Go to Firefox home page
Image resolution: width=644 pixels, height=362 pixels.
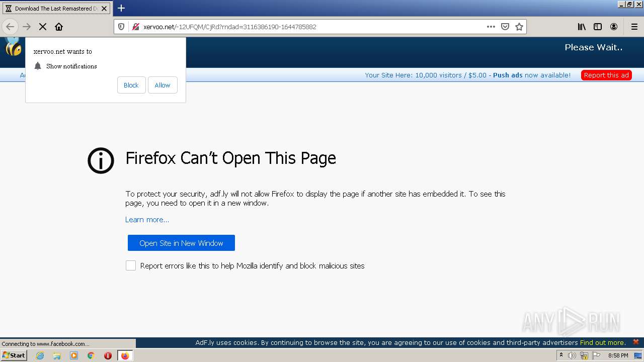coord(59,27)
